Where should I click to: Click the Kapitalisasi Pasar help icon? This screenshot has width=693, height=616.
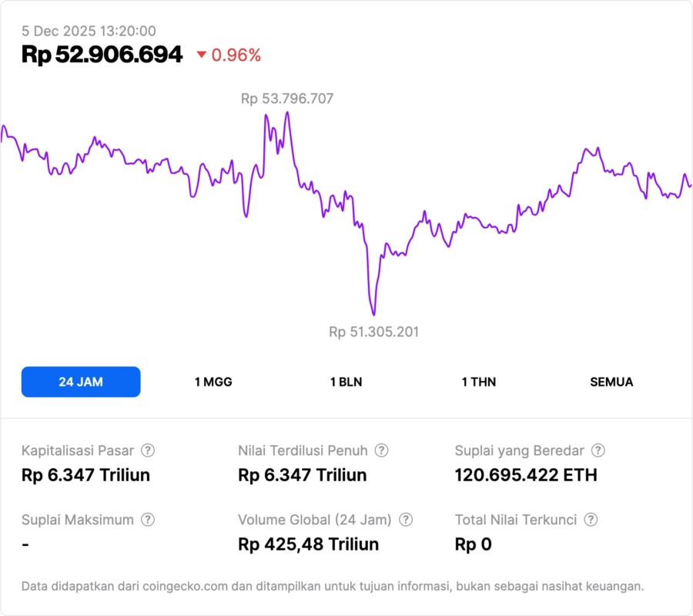click(x=148, y=450)
